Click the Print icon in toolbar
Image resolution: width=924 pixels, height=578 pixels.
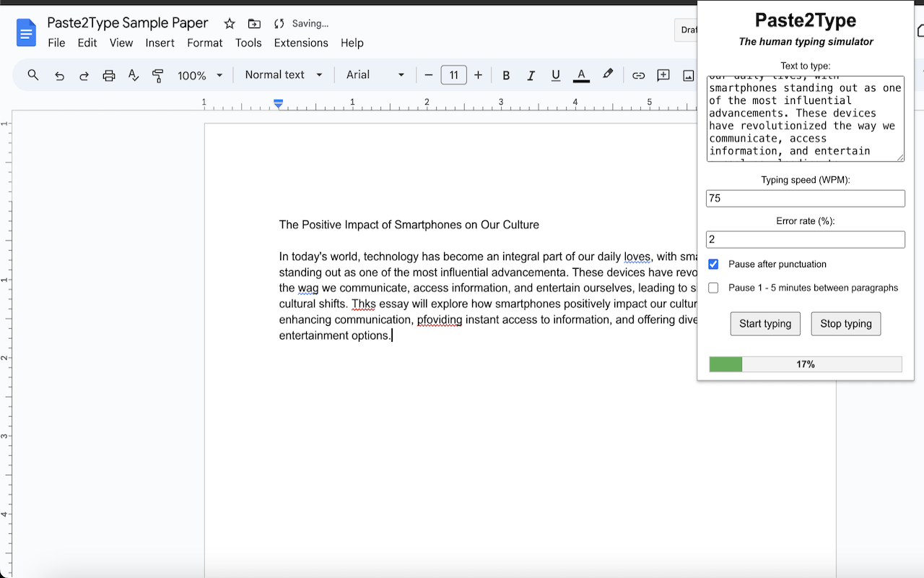tap(109, 75)
